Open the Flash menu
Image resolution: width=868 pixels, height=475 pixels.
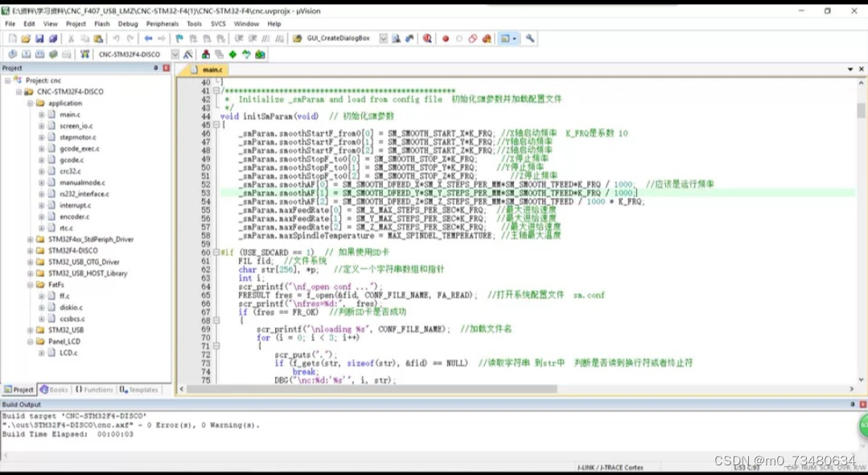pos(102,24)
